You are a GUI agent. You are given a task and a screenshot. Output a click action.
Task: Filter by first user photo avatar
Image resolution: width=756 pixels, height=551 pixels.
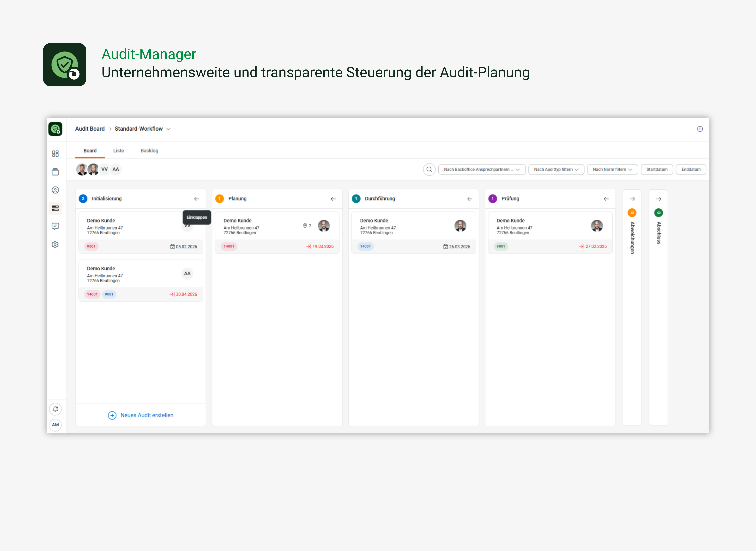click(82, 169)
